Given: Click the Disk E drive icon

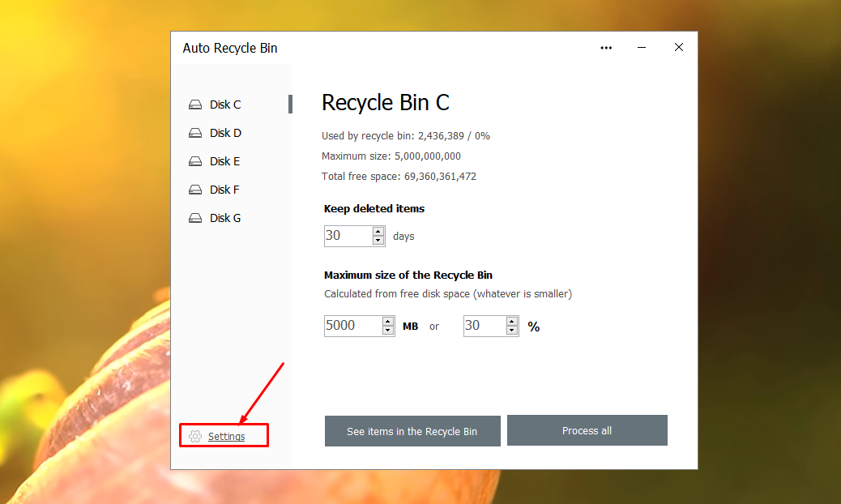Looking at the screenshot, I should point(194,161).
